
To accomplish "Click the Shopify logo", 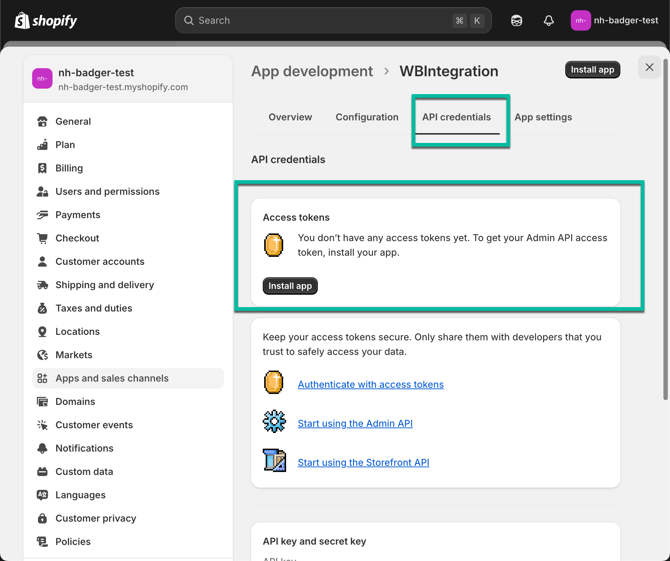I will pyautogui.click(x=46, y=21).
